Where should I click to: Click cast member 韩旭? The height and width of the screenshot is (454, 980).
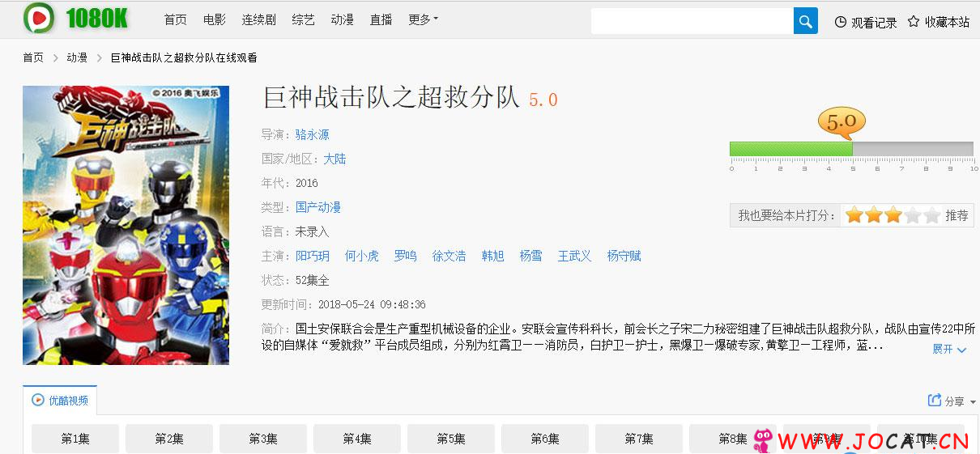(x=493, y=256)
